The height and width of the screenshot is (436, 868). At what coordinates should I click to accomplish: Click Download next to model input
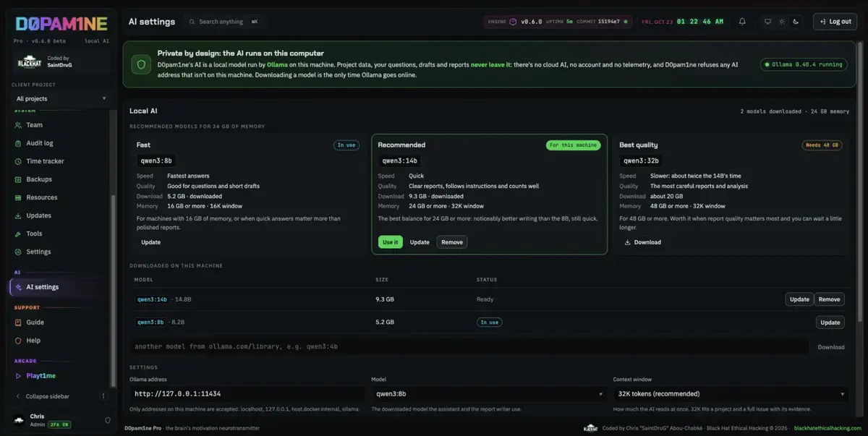(x=831, y=347)
